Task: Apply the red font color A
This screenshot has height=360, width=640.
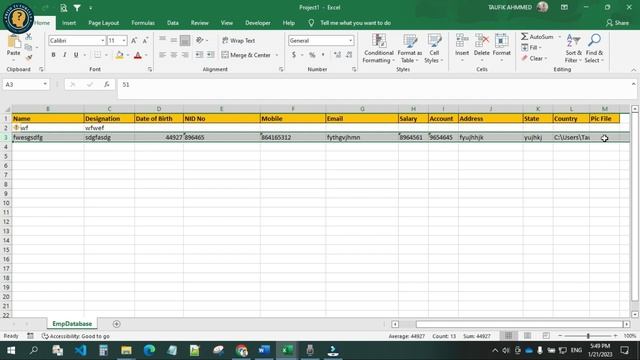Action: pyautogui.click(x=138, y=55)
